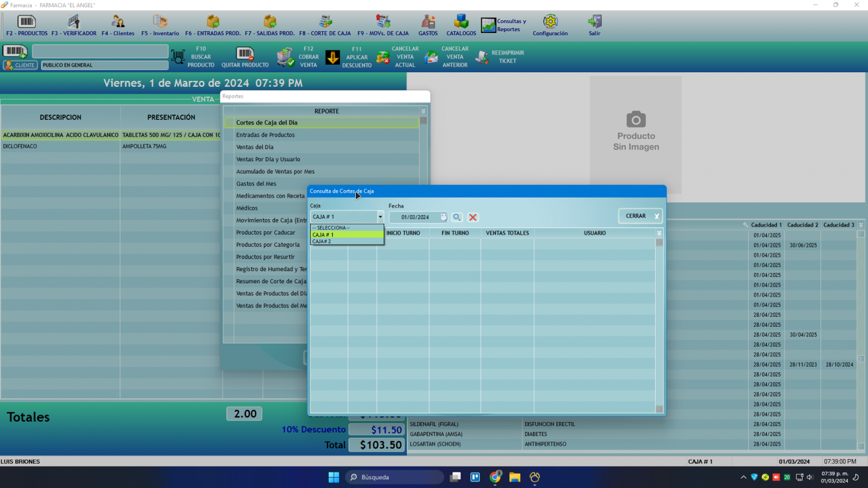Open F9 Movs. de Caja
Viewport: 868px width, 488px height.
pyautogui.click(x=383, y=26)
